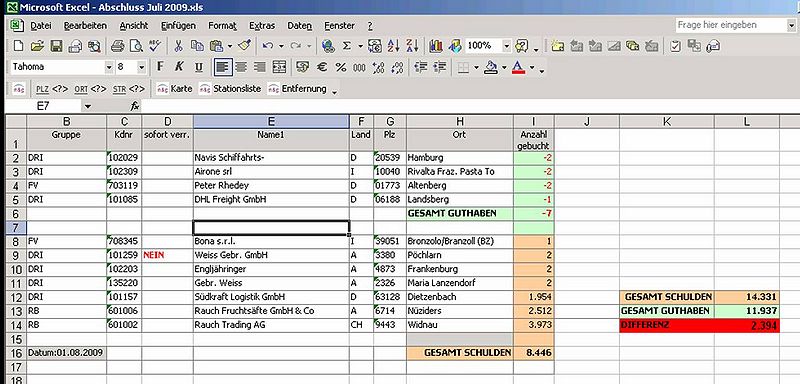Open the Einfügen menu
The image size is (800, 384).
point(178,25)
